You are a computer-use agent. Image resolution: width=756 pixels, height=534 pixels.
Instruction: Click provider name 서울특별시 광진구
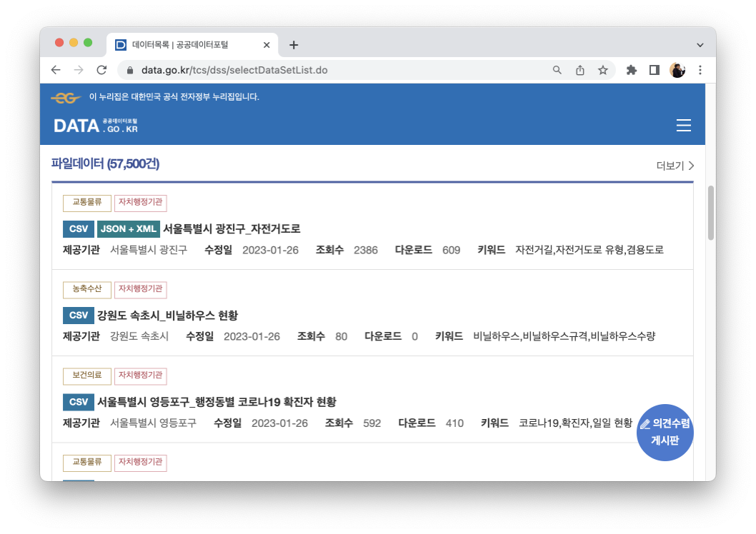(x=149, y=250)
